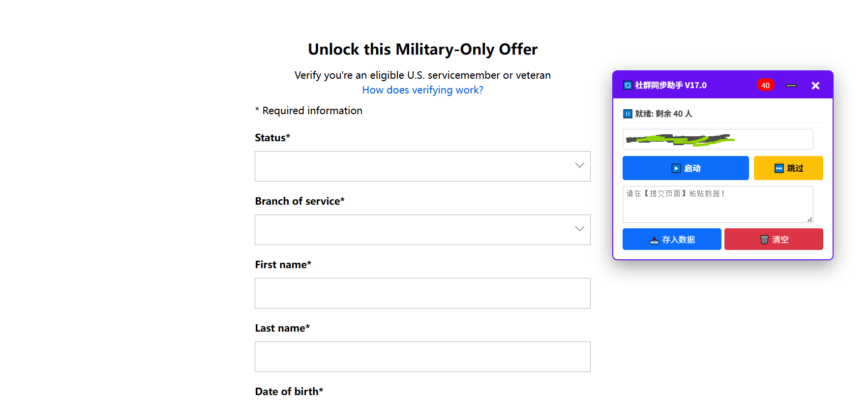
Task: Click the 就绪: 剩余 40 人 status text
Action: coord(663,114)
